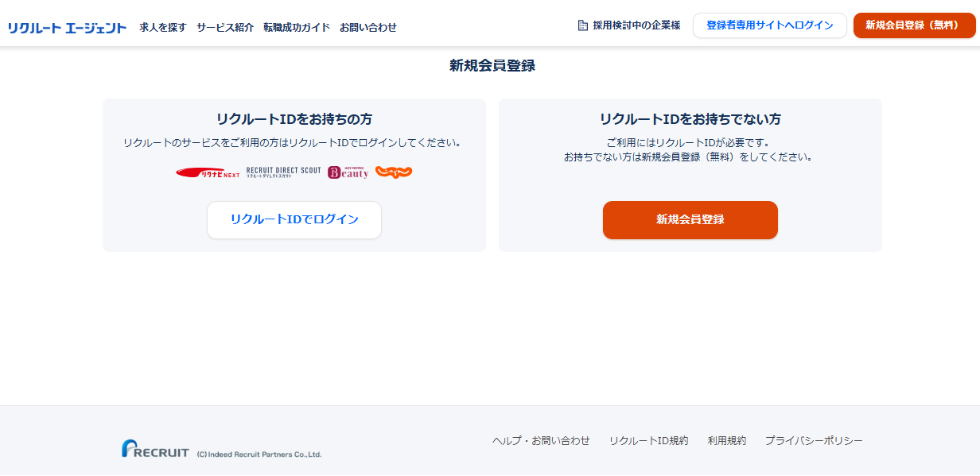Click the building icon beside 採用検討中の企業様
Image resolution: width=980 pixels, height=476 pixels.
pyautogui.click(x=583, y=25)
